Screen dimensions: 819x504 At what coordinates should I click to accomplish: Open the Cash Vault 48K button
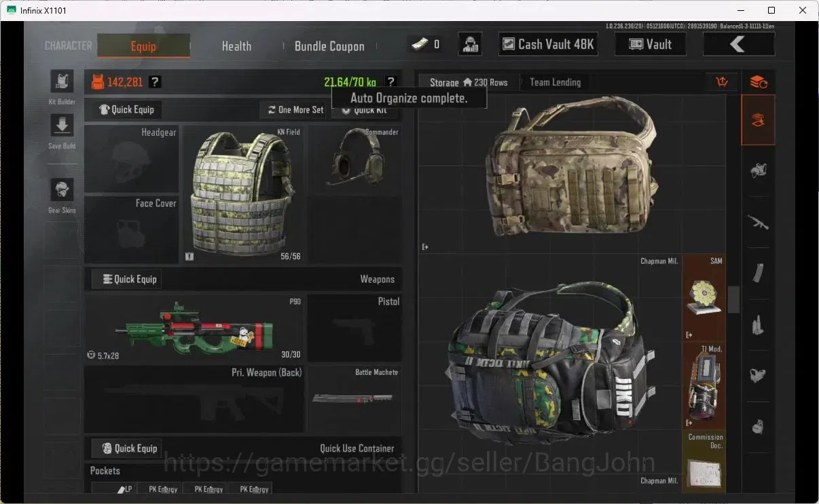coord(548,44)
